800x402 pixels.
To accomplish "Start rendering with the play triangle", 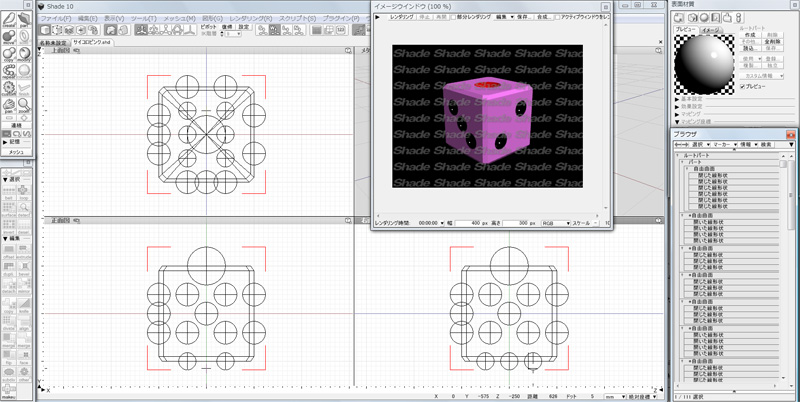I will point(378,17).
